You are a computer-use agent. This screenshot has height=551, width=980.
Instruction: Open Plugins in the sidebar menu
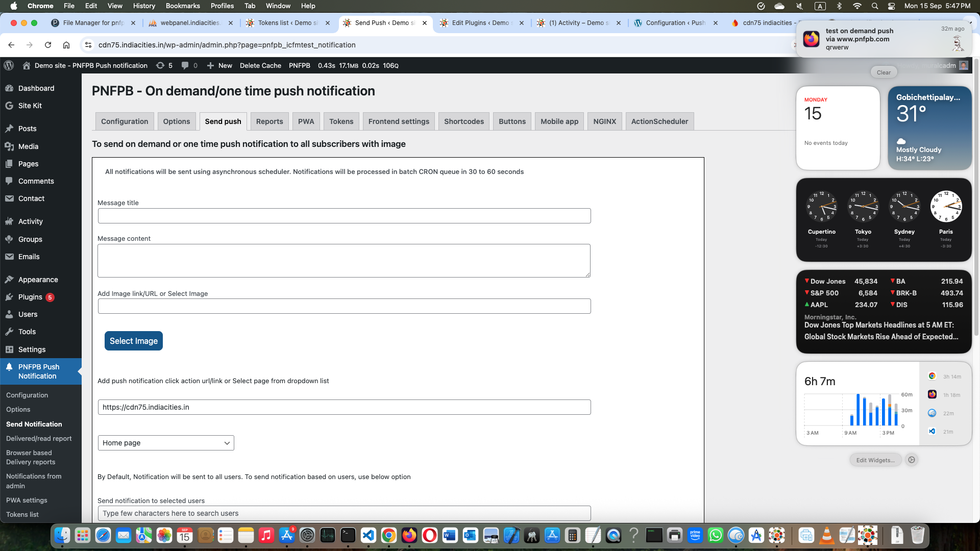tap(30, 297)
